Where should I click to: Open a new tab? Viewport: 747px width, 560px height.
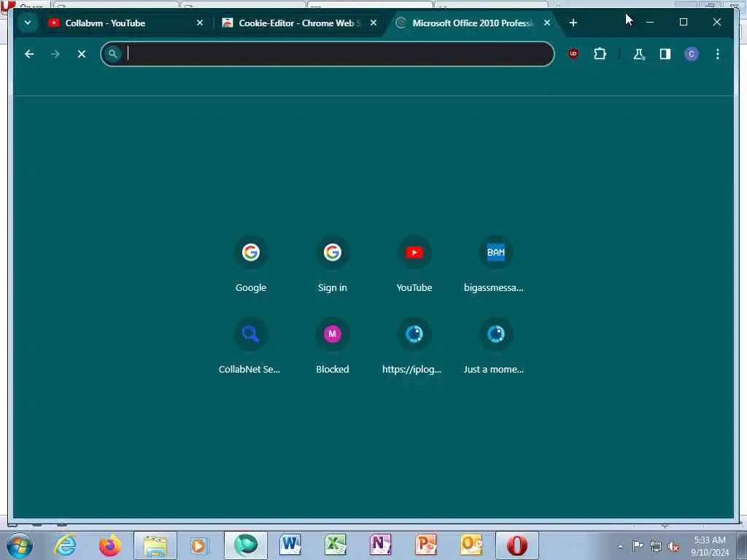coord(573,23)
